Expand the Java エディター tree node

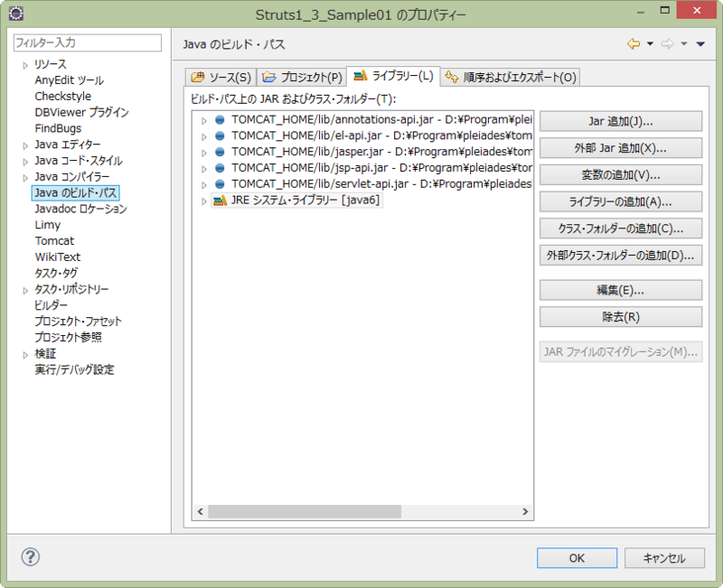[x=25, y=145]
